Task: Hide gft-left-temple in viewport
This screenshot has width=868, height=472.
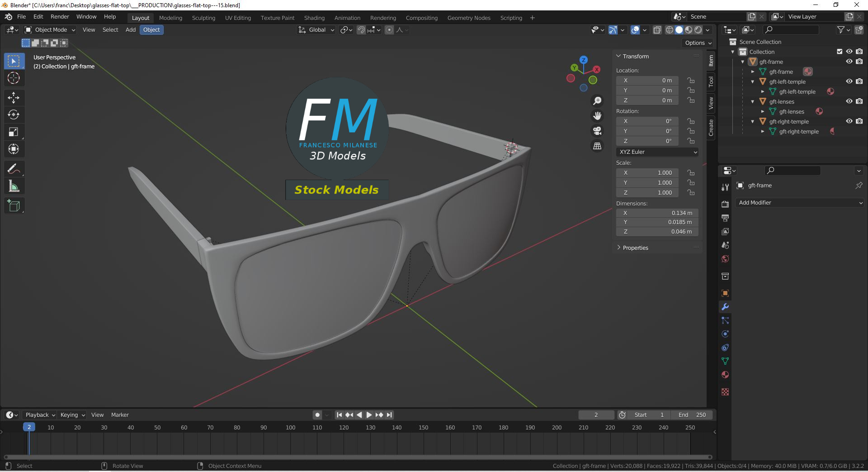Action: (849, 81)
